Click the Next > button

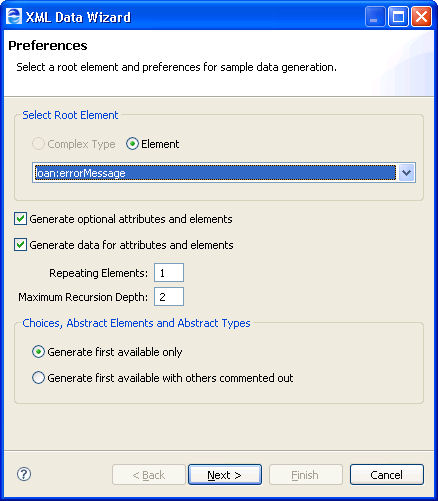(225, 475)
